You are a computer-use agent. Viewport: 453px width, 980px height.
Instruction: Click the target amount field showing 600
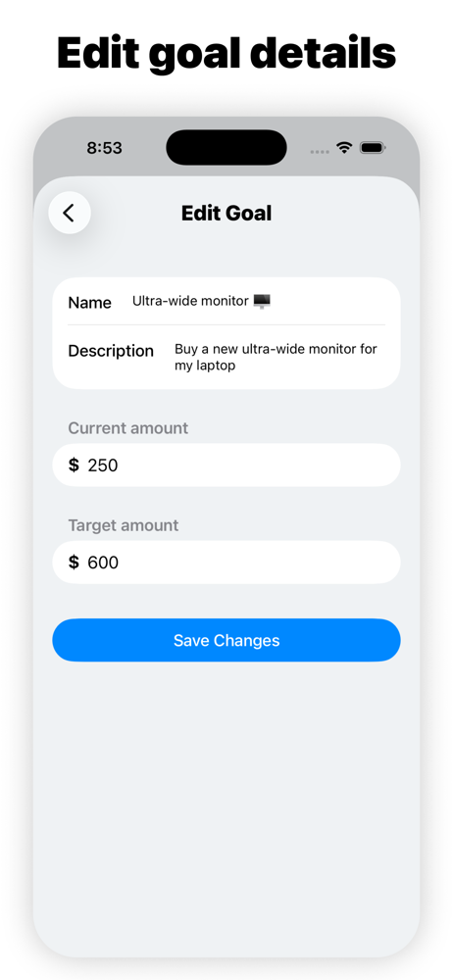(226, 563)
